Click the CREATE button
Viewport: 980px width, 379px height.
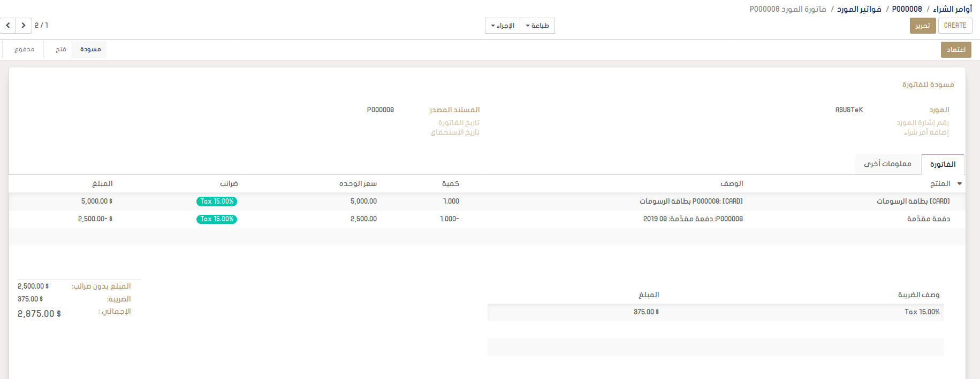click(955, 26)
